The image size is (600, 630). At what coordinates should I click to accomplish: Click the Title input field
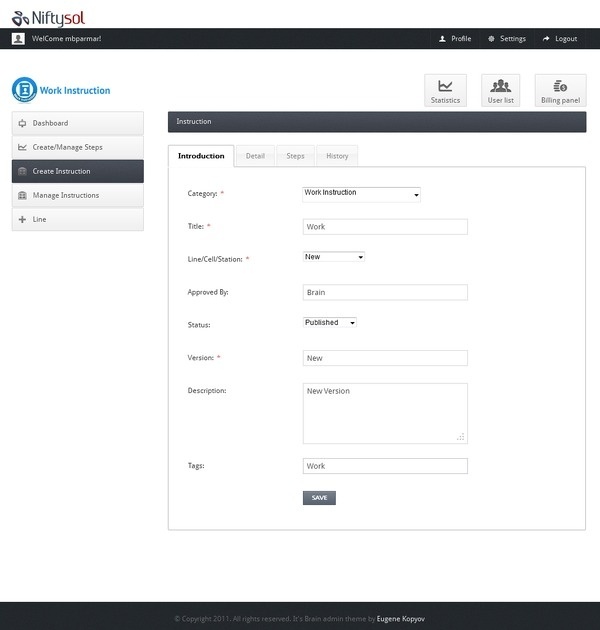(385, 227)
